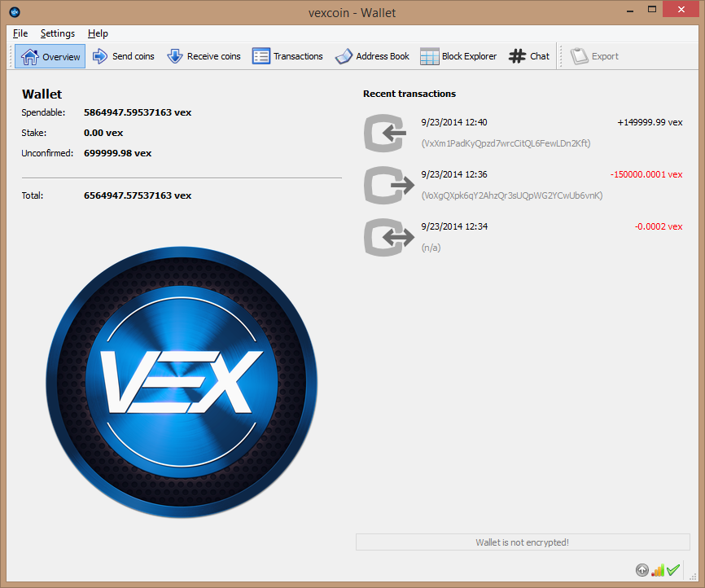Click the payment-to-self icon for 12:34
Screen dimensions: 705x588
[388, 238]
